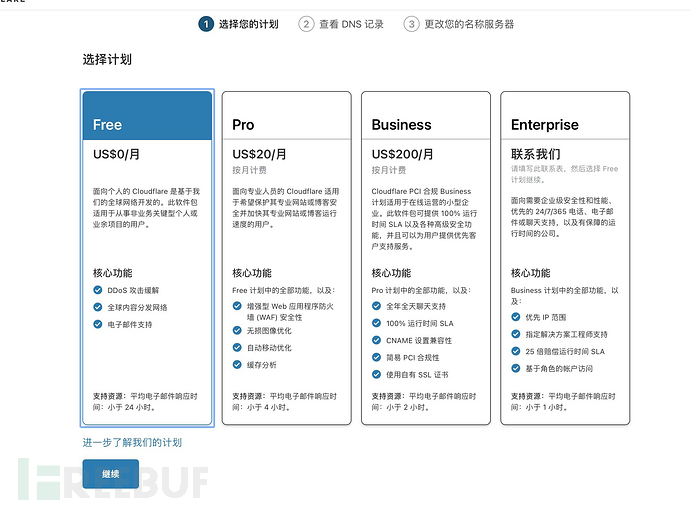Click 核心功能 heading in Business card
This screenshot has height=507, width=690.
pyautogui.click(x=391, y=273)
